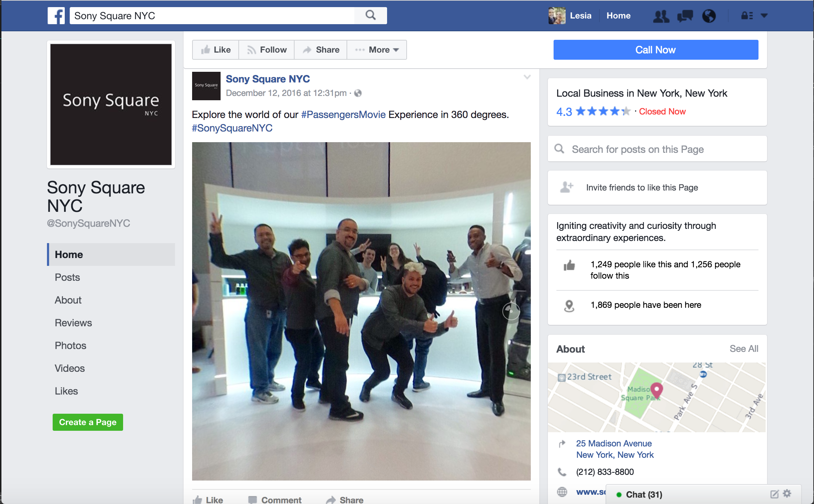
Task: Open the friend requests icon
Action: coord(661,16)
